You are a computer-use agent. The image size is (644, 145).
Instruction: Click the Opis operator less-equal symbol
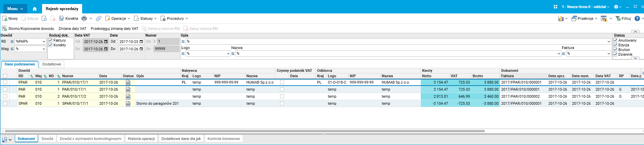coord(183,42)
